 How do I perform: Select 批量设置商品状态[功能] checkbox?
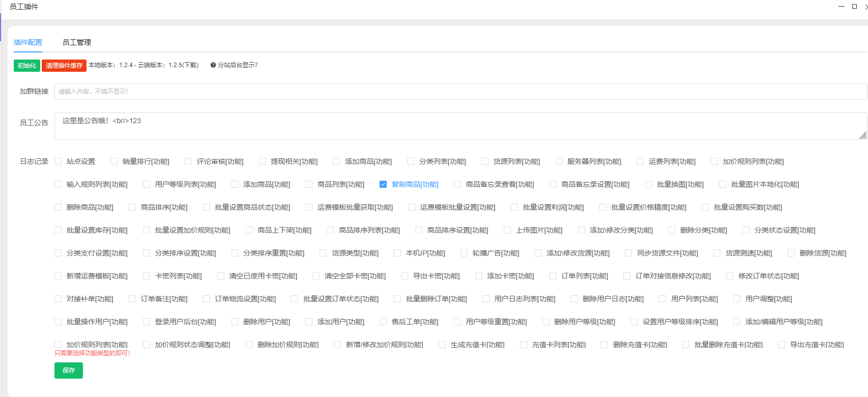207,207
